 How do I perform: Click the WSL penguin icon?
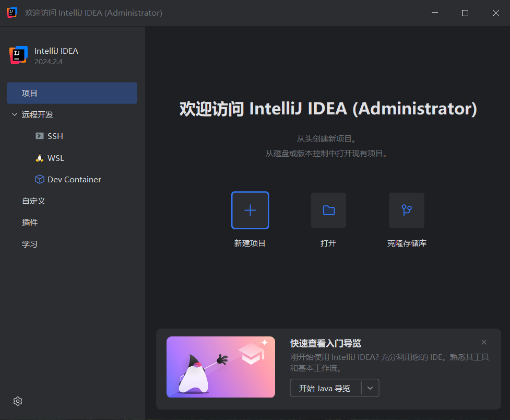click(39, 158)
